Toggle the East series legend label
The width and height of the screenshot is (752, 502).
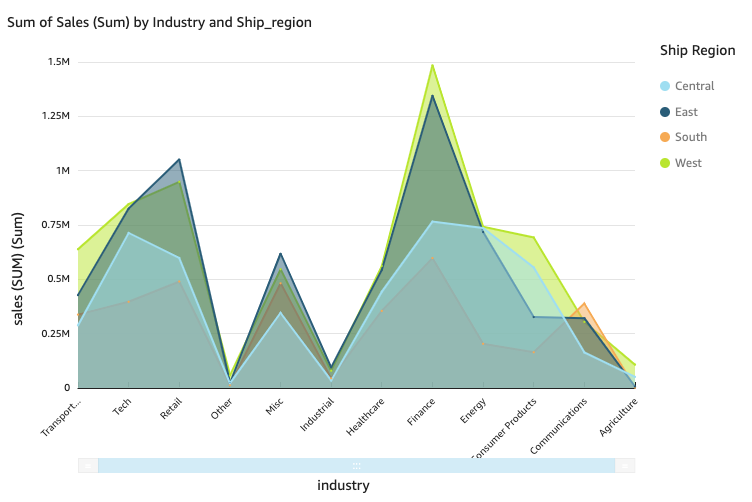[686, 112]
